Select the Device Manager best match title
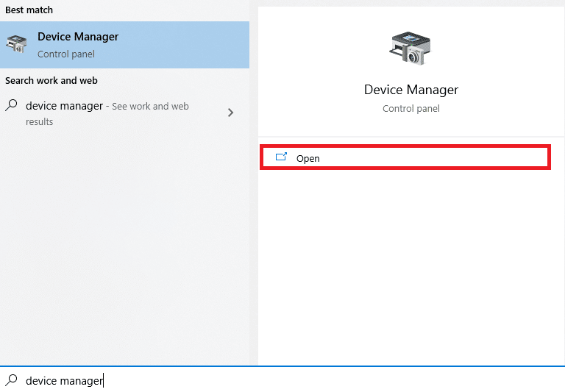 78,37
